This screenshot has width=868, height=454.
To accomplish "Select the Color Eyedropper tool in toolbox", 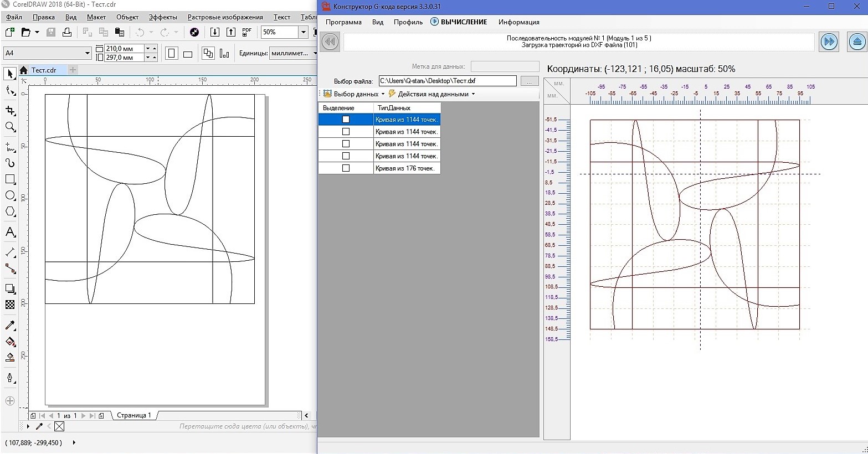I will [x=10, y=325].
